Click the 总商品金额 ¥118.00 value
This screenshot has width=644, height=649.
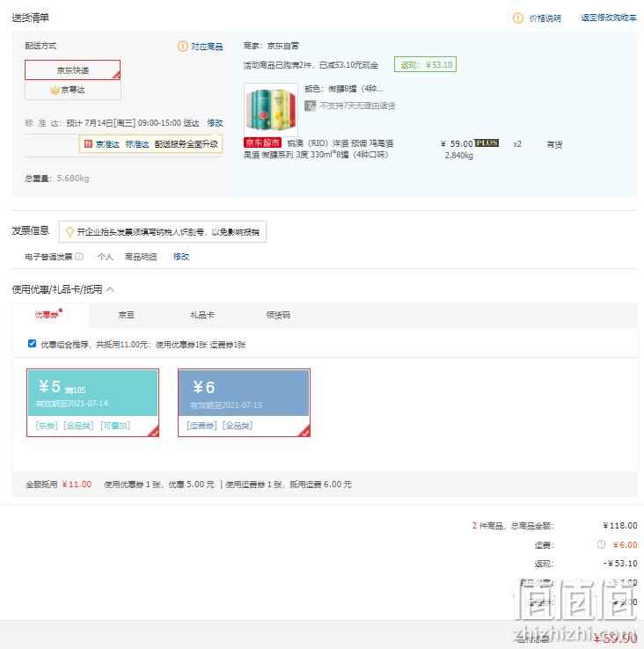[x=620, y=526]
